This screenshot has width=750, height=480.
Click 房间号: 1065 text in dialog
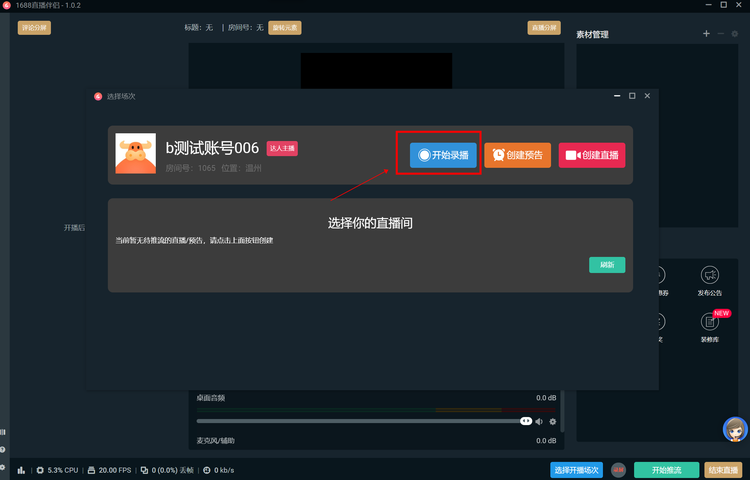190,168
